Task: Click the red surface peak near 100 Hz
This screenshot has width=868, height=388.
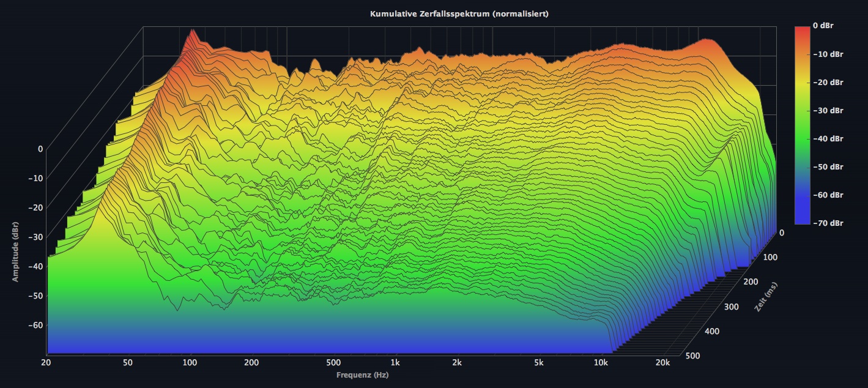Action: pyautogui.click(x=191, y=37)
